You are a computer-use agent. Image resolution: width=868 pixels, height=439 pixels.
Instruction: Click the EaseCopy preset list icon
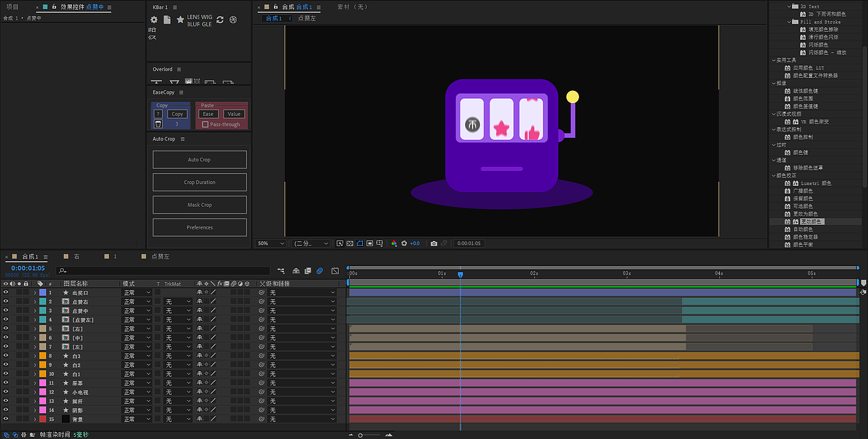pyautogui.click(x=158, y=123)
